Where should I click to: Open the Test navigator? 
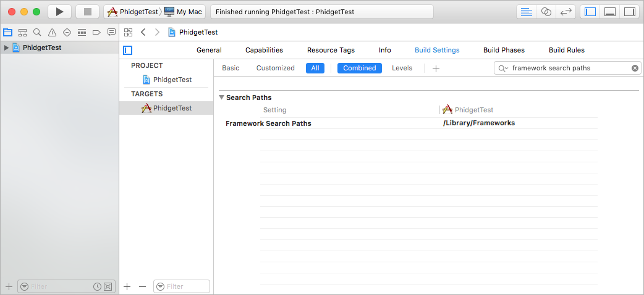coord(67,32)
